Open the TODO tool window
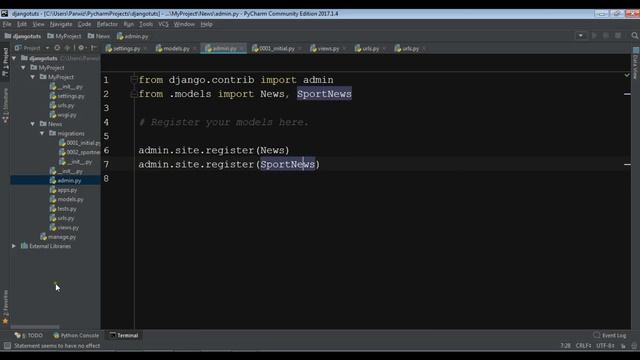The height and width of the screenshot is (360, 640). [29, 336]
